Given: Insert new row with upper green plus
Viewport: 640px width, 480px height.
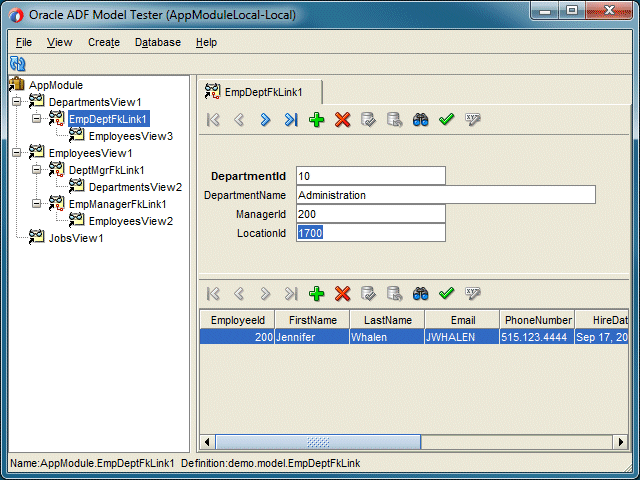Looking at the screenshot, I should point(317,120).
